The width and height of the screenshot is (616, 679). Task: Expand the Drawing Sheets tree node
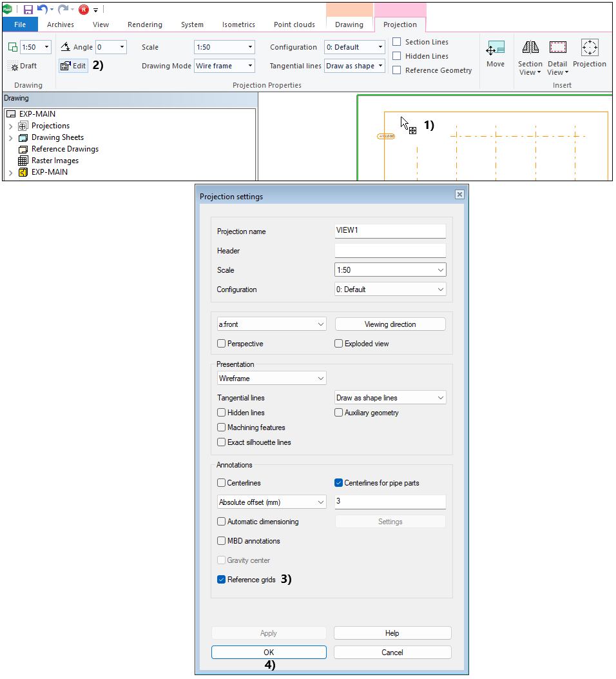coord(10,137)
